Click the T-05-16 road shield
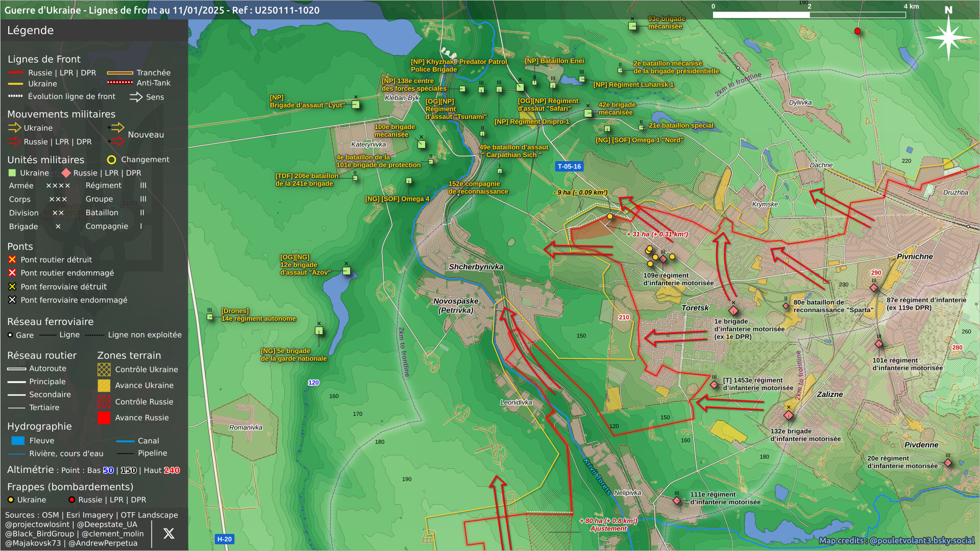The width and height of the screenshot is (980, 551). 569,166
